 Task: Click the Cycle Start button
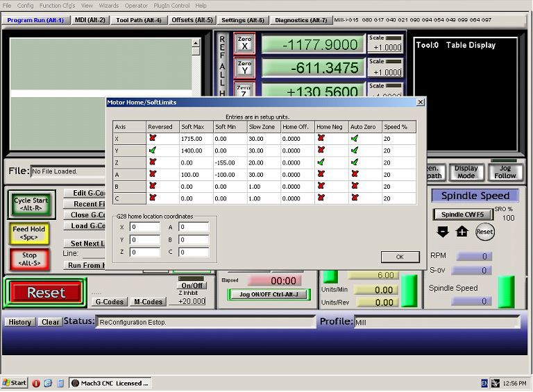(31, 204)
